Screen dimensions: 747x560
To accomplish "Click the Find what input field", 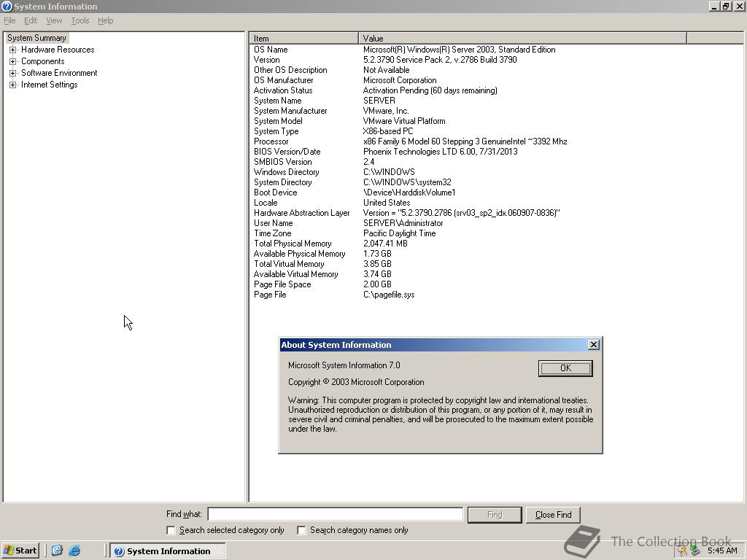I will (336, 514).
